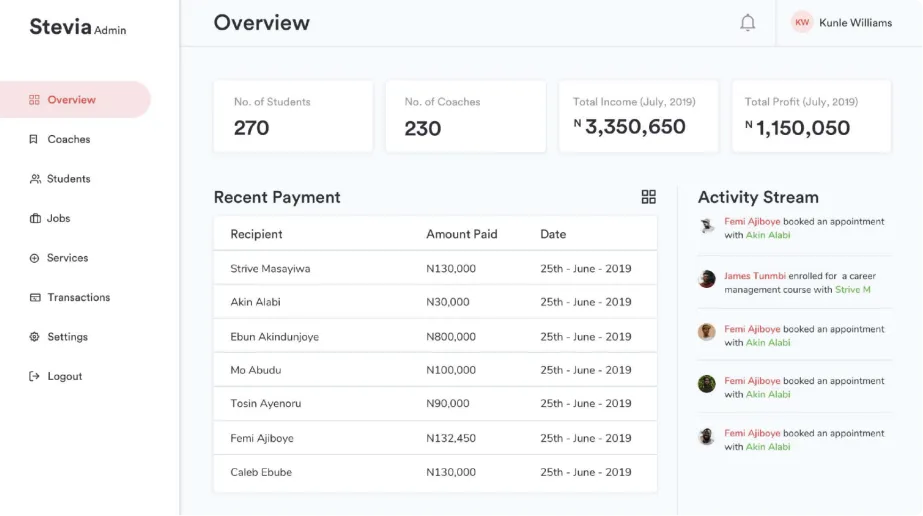
Task: Click the Strive M link
Action: [x=853, y=290]
